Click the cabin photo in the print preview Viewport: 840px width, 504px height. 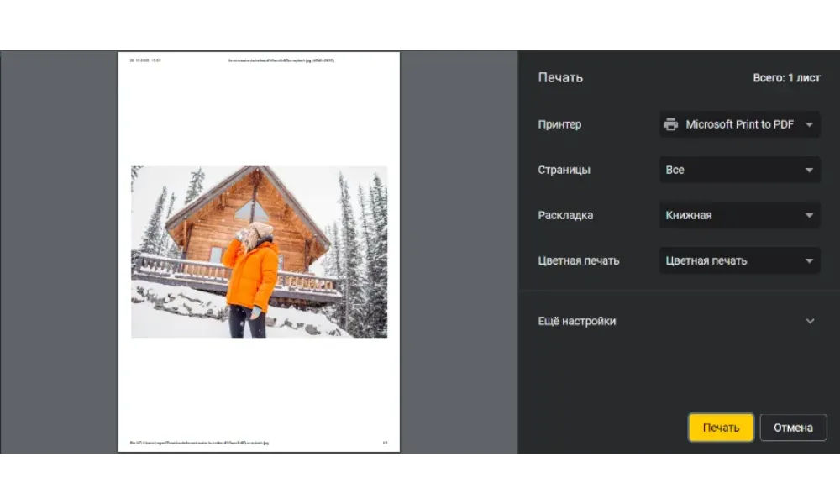pyautogui.click(x=259, y=251)
